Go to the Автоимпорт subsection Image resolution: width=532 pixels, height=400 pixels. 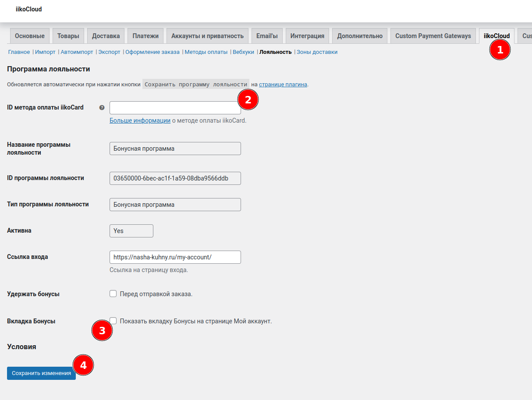point(77,52)
